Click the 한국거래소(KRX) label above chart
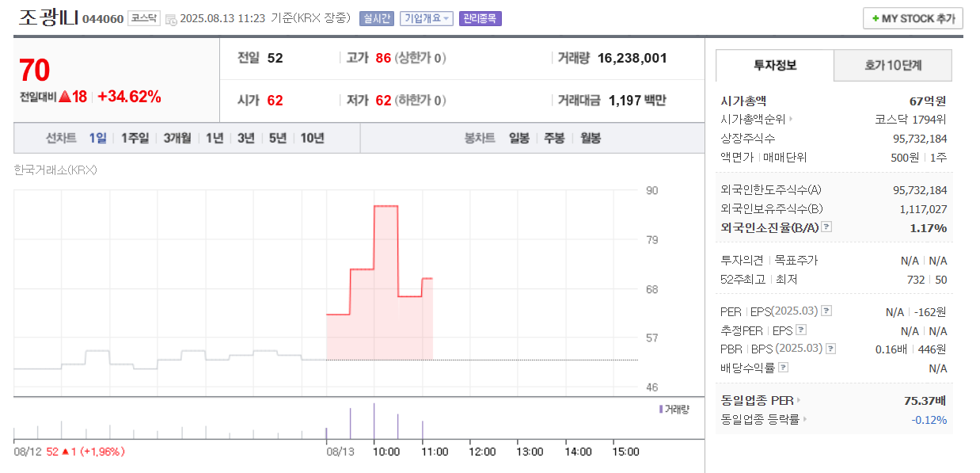 pyautogui.click(x=55, y=170)
